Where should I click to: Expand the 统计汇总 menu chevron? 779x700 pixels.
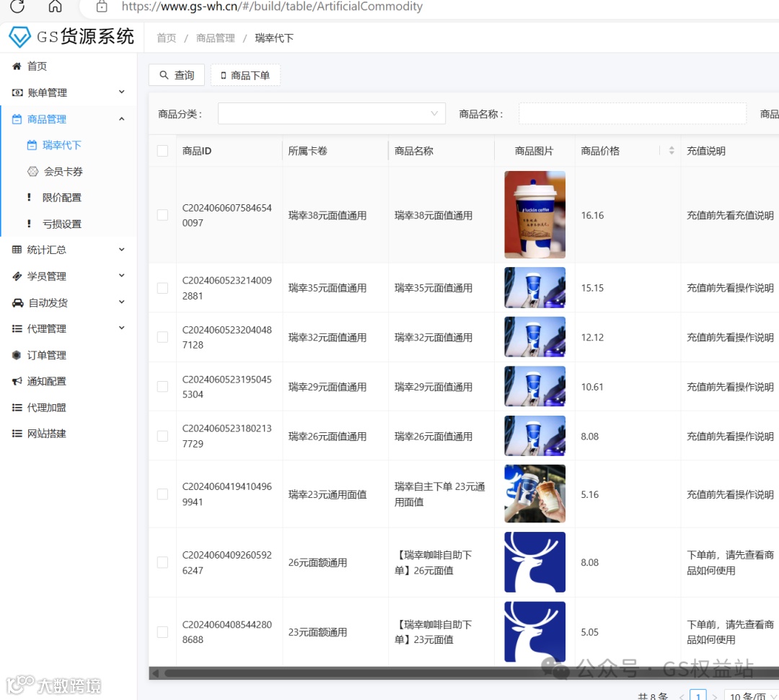[x=122, y=250]
